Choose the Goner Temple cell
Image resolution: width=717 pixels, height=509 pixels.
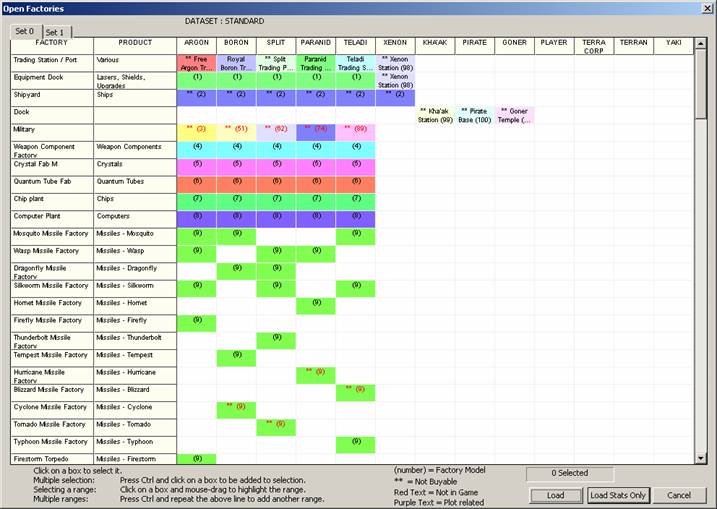click(x=514, y=115)
